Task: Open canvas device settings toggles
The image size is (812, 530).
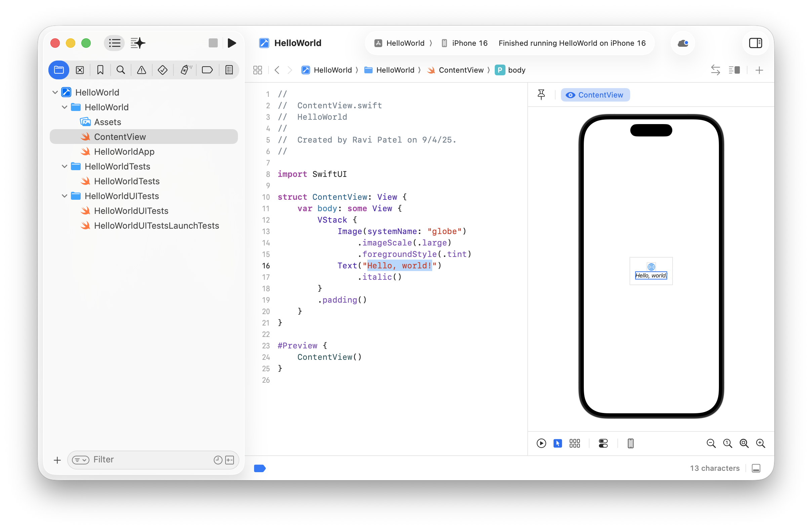Action: (x=603, y=443)
